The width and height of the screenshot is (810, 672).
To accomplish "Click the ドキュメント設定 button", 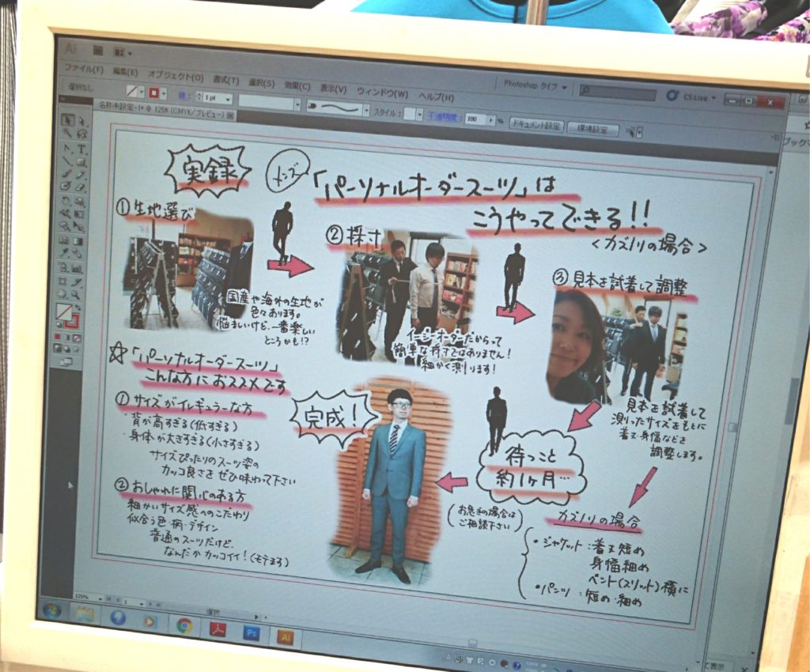I will point(536,126).
